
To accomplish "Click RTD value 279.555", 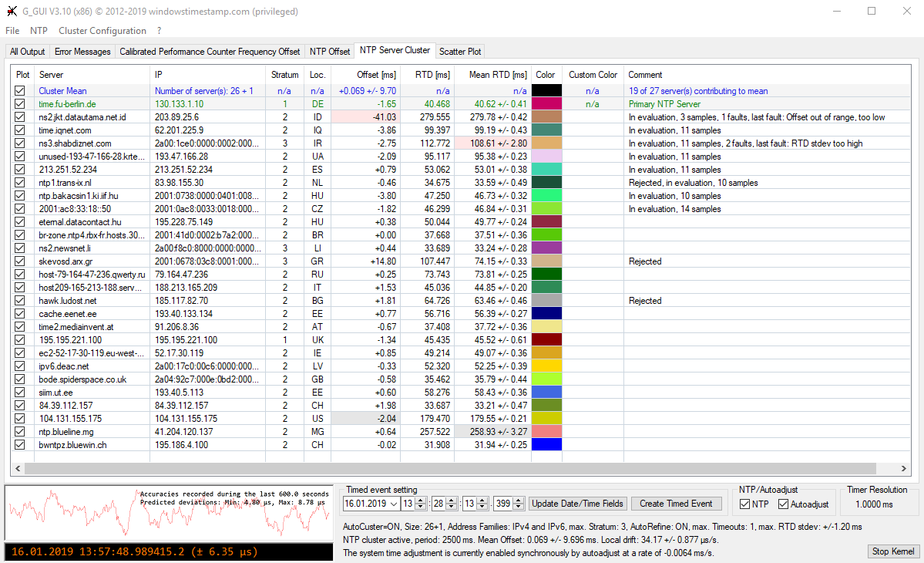I will (x=435, y=117).
